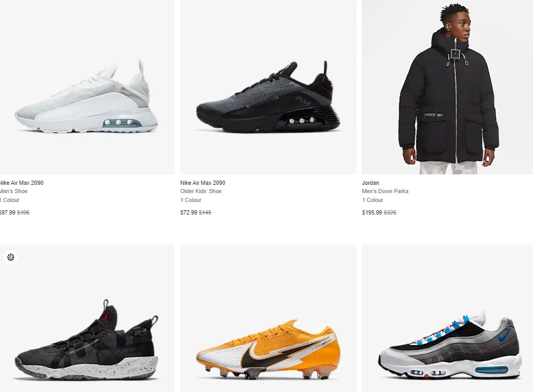Click the sustainable materials pinwheel icon
Viewport: 533px width, 392px height.
(10, 257)
